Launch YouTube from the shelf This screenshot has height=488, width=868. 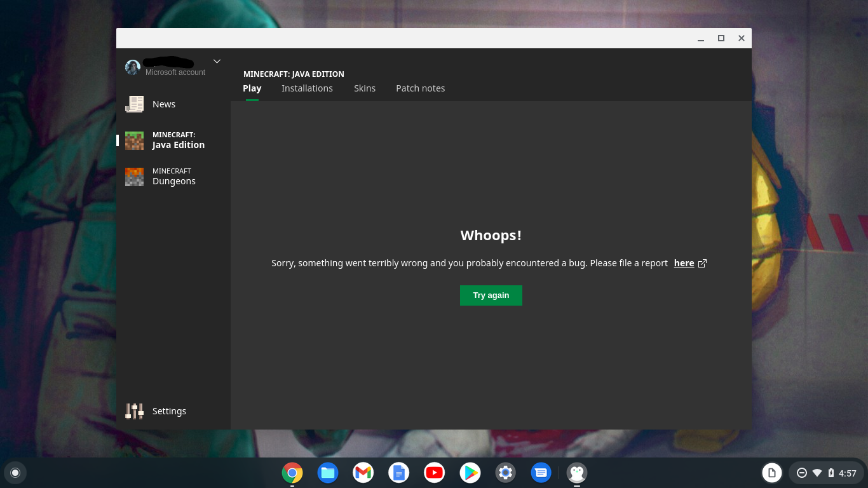[435, 473]
